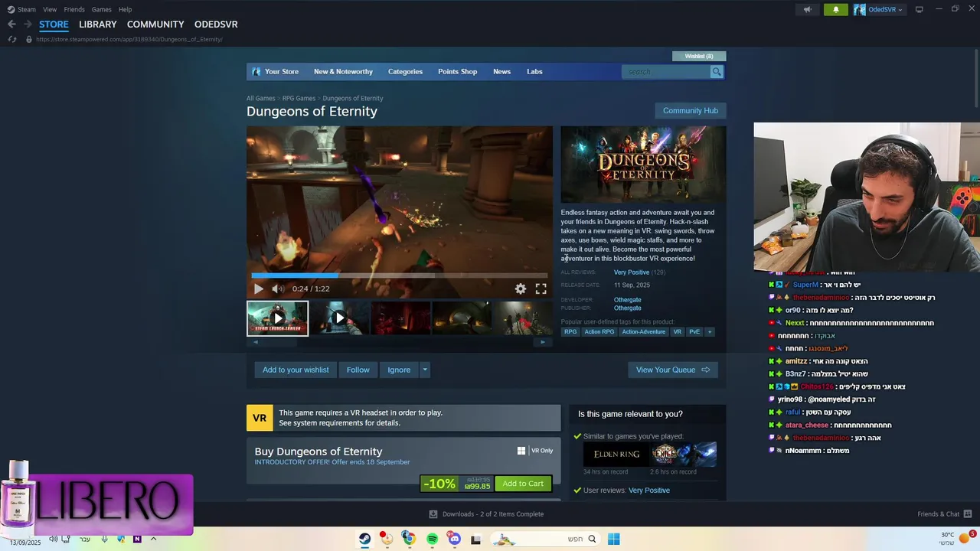This screenshot has height=551, width=980.
Task: Switch to the COMMUNITY tab
Action: 155,24
